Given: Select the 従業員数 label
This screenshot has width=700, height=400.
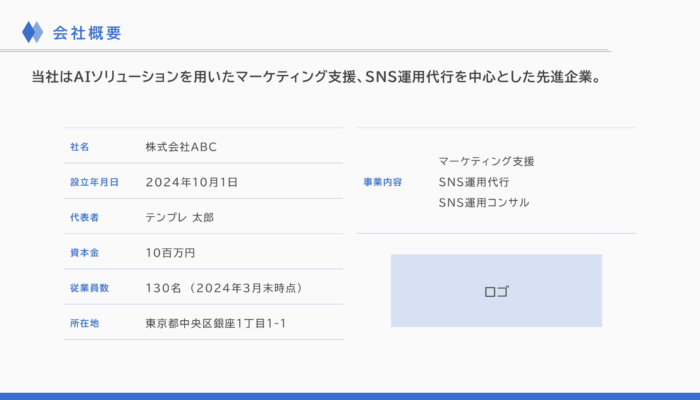Looking at the screenshot, I should (89, 288).
